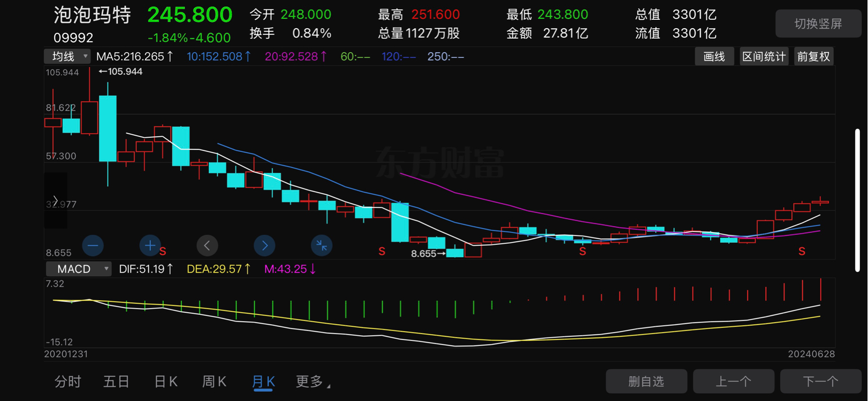This screenshot has height=401, width=868.
Task: Tap the stock name 泡泡玛特
Action: tap(92, 15)
